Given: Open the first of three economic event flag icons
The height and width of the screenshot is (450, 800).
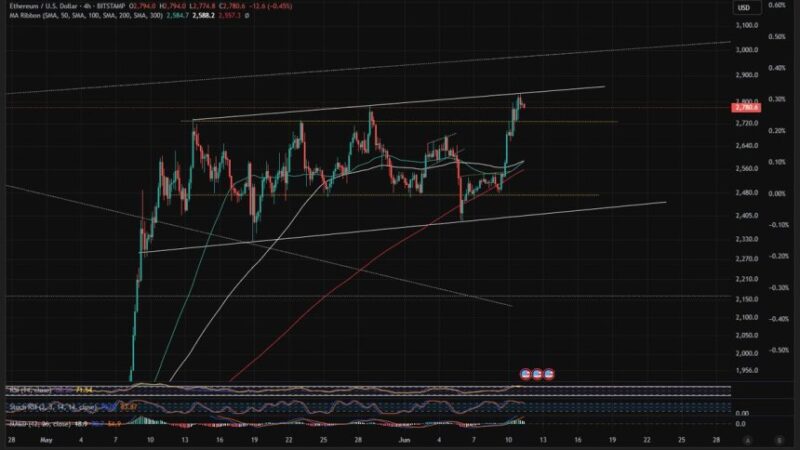Looking at the screenshot, I should click(x=526, y=374).
